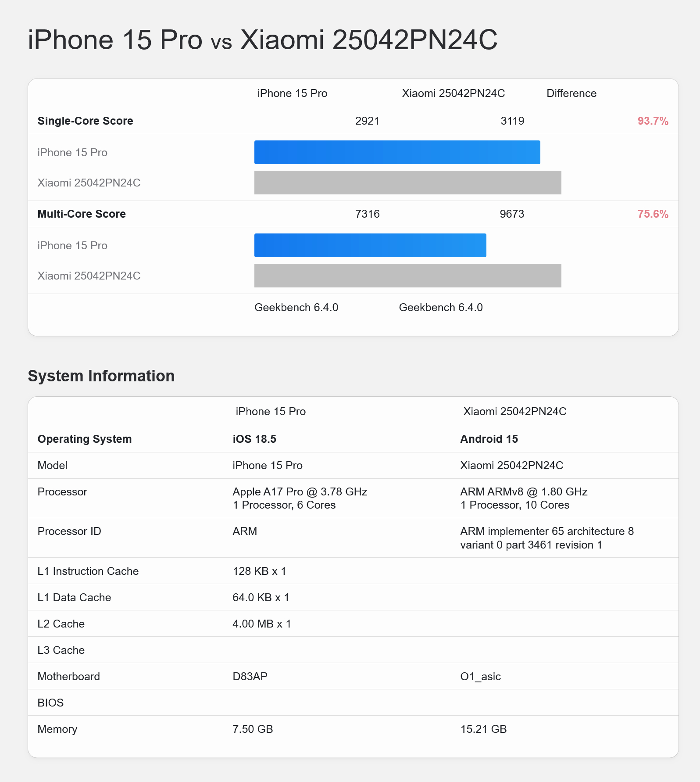Click the Memory row label
Screen dimensions: 700x782
(x=57, y=729)
